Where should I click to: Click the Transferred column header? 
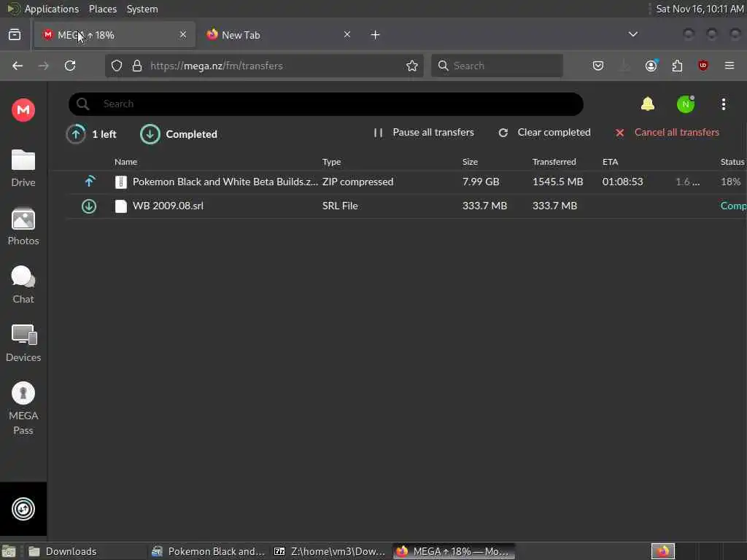click(x=554, y=162)
